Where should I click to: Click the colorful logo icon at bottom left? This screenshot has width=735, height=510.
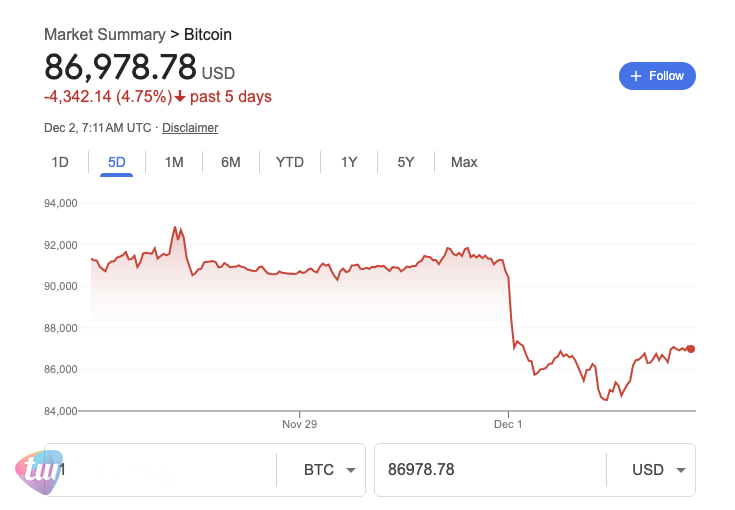click(x=38, y=470)
